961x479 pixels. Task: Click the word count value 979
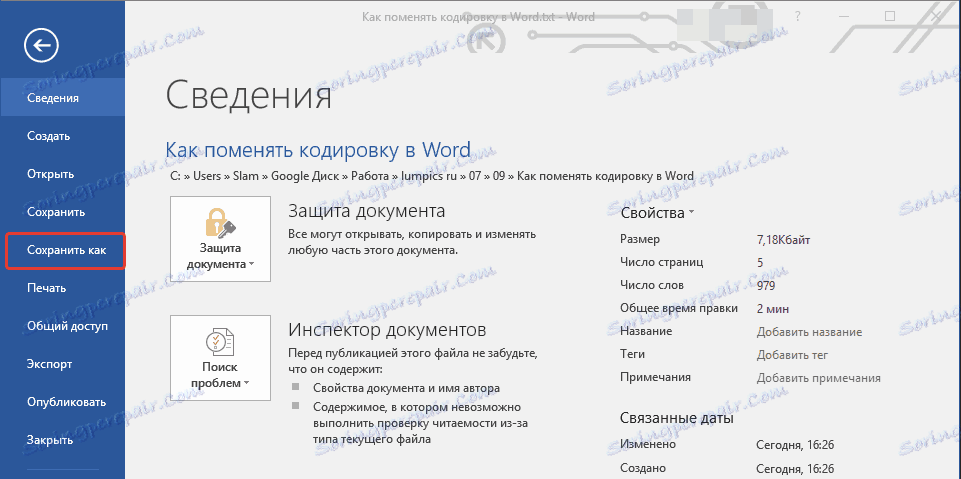pos(766,285)
